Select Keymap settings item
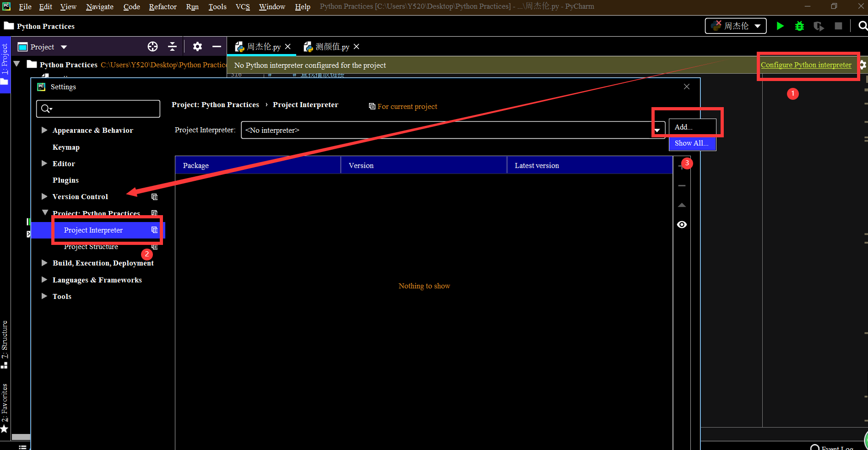Viewport: 868px width, 450px height. 66,147
